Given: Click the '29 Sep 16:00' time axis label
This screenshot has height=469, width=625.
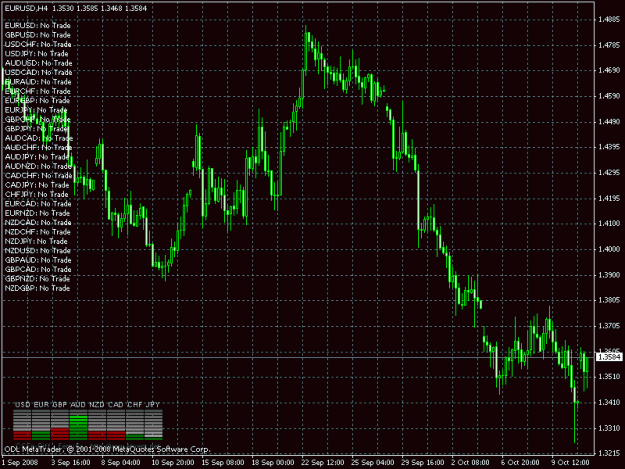Looking at the screenshot, I should [x=423, y=462].
